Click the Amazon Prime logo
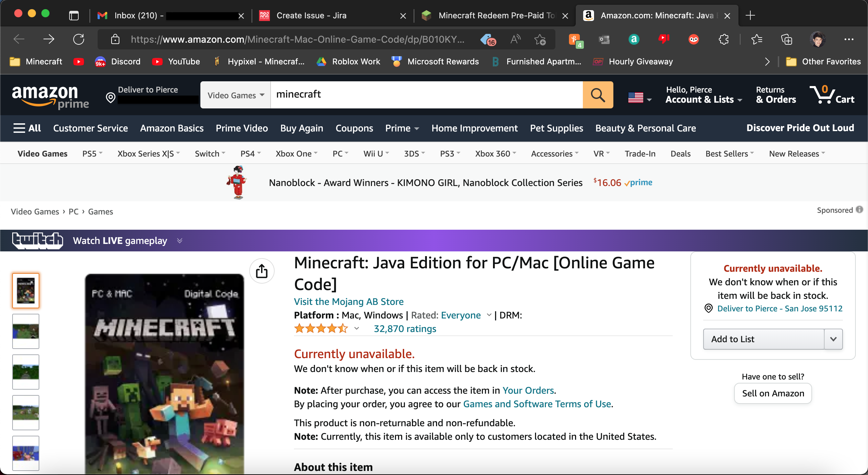 coord(50,97)
